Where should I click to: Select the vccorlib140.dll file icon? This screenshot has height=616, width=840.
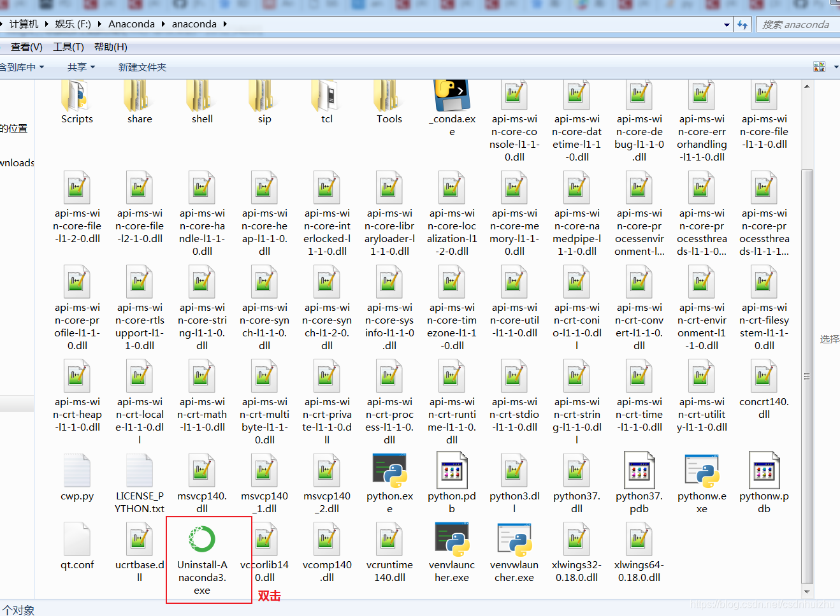tap(264, 539)
